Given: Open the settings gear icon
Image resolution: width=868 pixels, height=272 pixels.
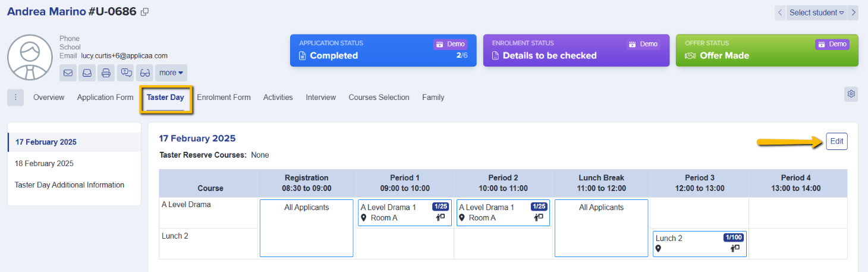Looking at the screenshot, I should [x=851, y=94].
